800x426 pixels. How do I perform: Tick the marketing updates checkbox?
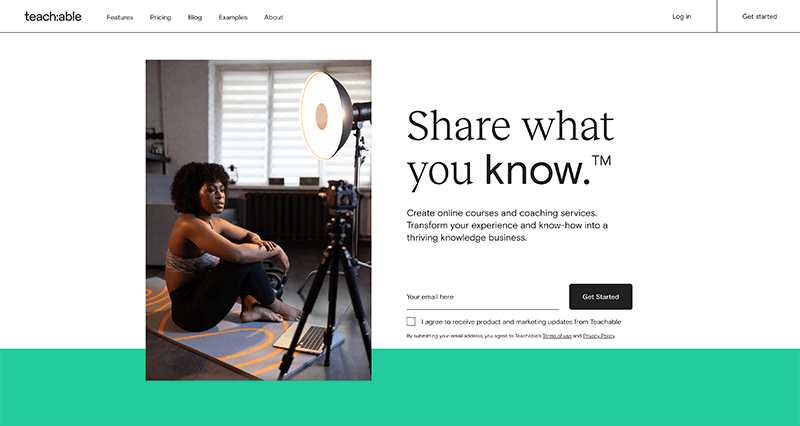[x=411, y=321]
